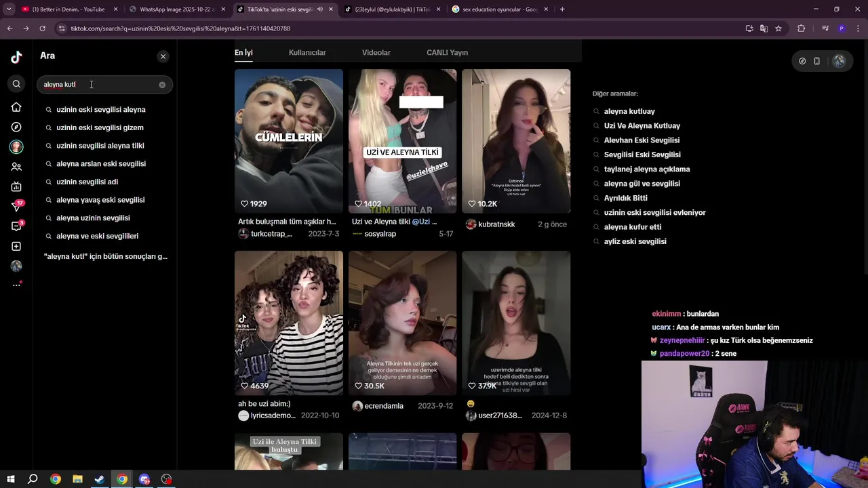Viewport: 868px width, 488px height.
Task: Select suggestion 'aleyna ve eski sevgilileri'
Action: click(x=98, y=236)
